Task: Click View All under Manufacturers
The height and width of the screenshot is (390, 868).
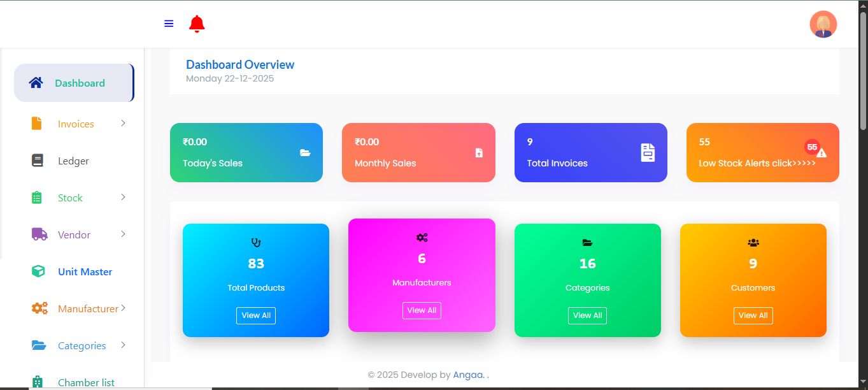Action: tap(422, 310)
